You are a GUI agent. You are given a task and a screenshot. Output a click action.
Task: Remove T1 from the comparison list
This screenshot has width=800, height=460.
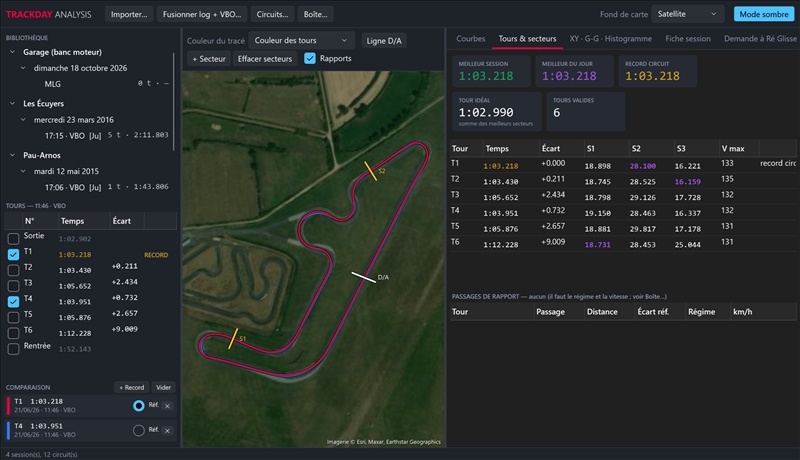tap(167, 406)
